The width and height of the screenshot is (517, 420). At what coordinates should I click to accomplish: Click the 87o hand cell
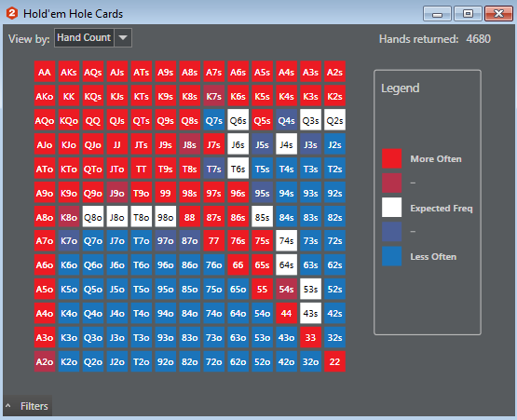(x=190, y=240)
